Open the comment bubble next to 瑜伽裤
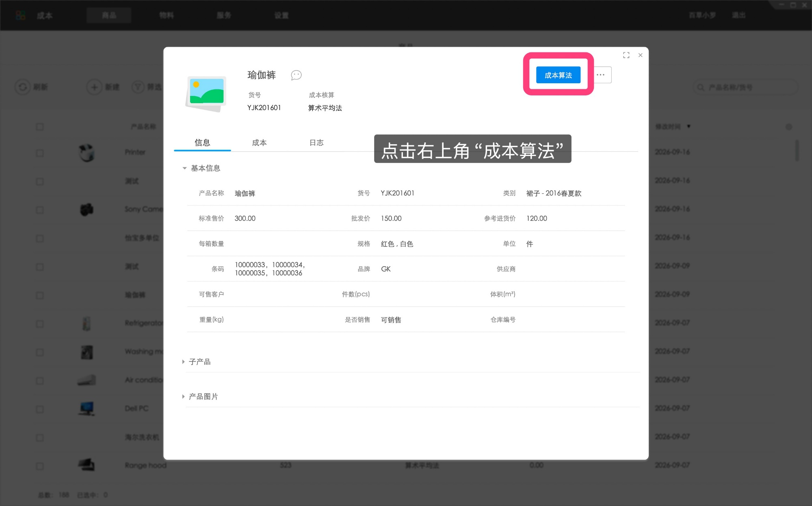This screenshot has height=506, width=812. coord(296,75)
